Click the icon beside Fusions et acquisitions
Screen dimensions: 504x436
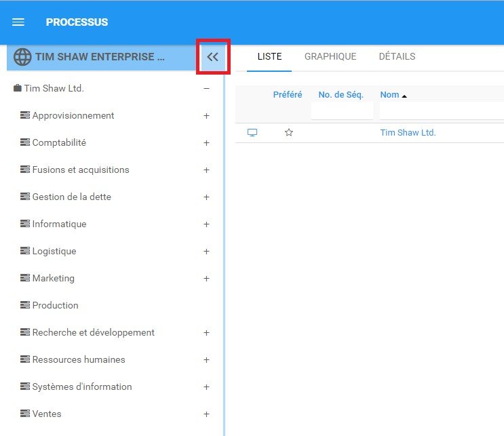coord(25,170)
